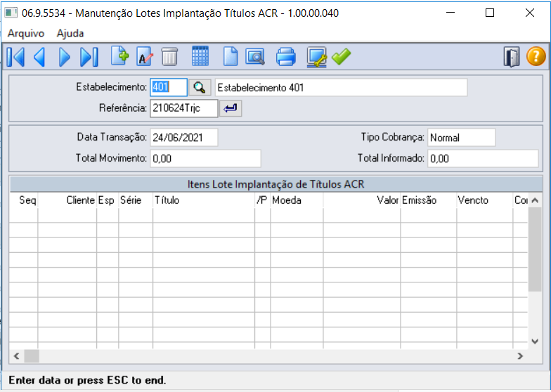This screenshot has width=551, height=392.
Task: Delete record using trash can icon
Action: pos(170,56)
